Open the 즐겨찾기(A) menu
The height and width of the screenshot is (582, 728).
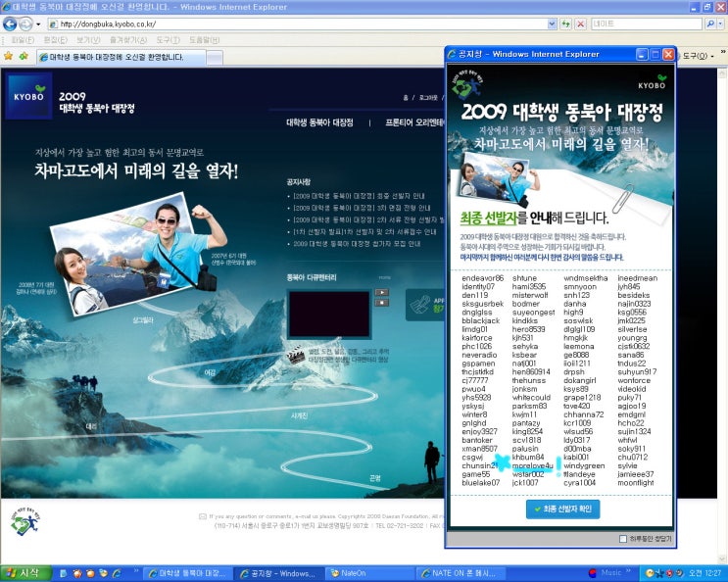[128, 40]
